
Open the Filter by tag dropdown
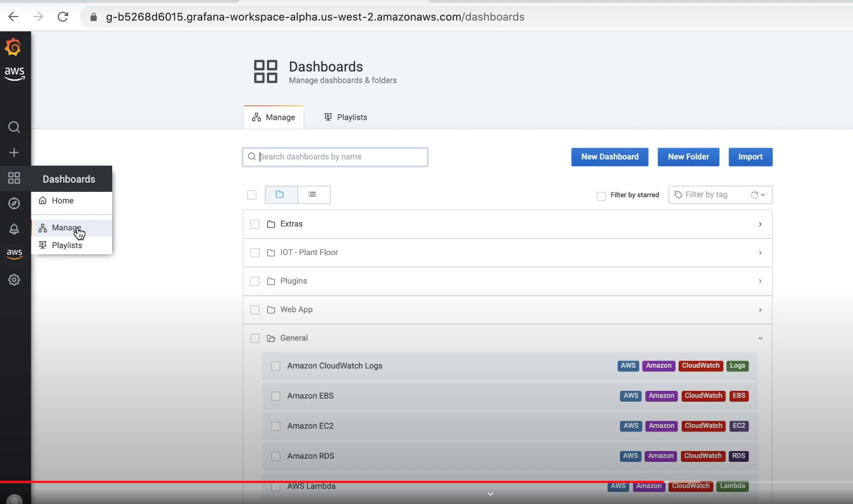[x=720, y=195]
